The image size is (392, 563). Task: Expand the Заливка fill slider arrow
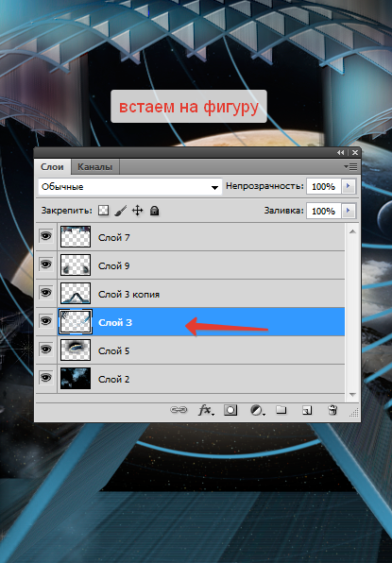tap(349, 211)
